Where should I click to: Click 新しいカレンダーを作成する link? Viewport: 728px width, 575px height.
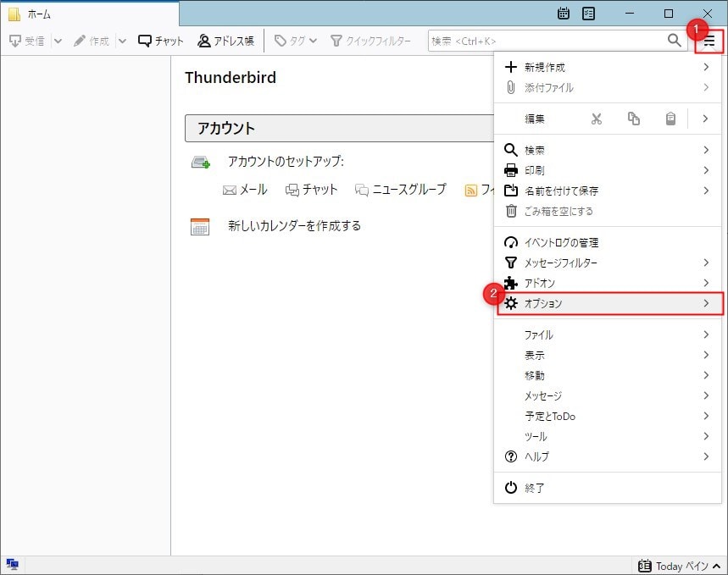tap(294, 226)
